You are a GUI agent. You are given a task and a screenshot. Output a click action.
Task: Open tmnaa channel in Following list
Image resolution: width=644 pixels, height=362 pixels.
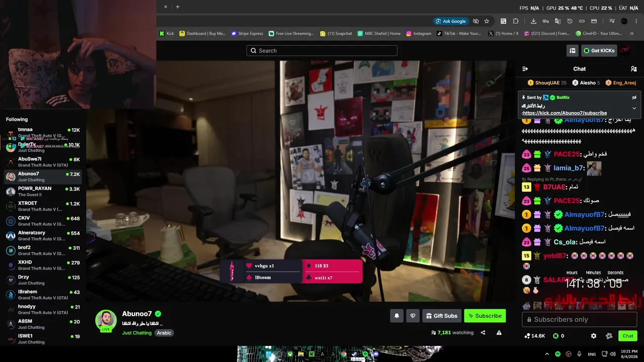click(x=43, y=132)
